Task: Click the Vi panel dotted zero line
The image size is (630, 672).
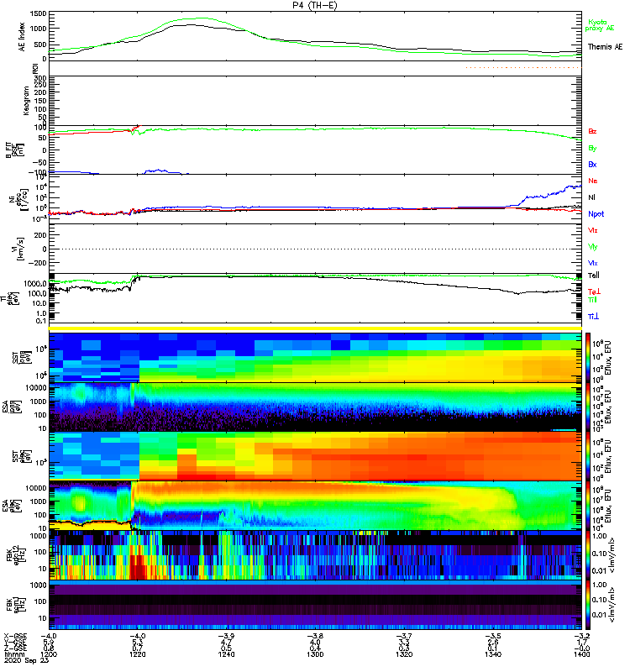Action: (315, 249)
